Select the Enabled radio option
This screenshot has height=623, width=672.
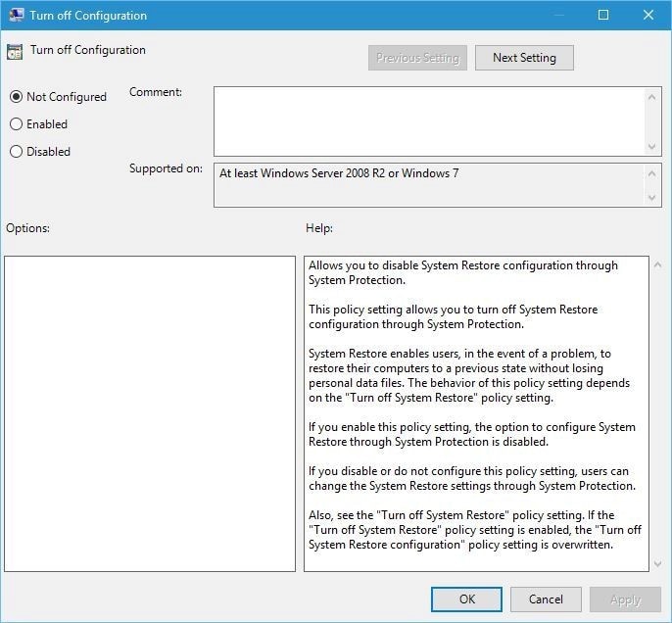tap(16, 124)
